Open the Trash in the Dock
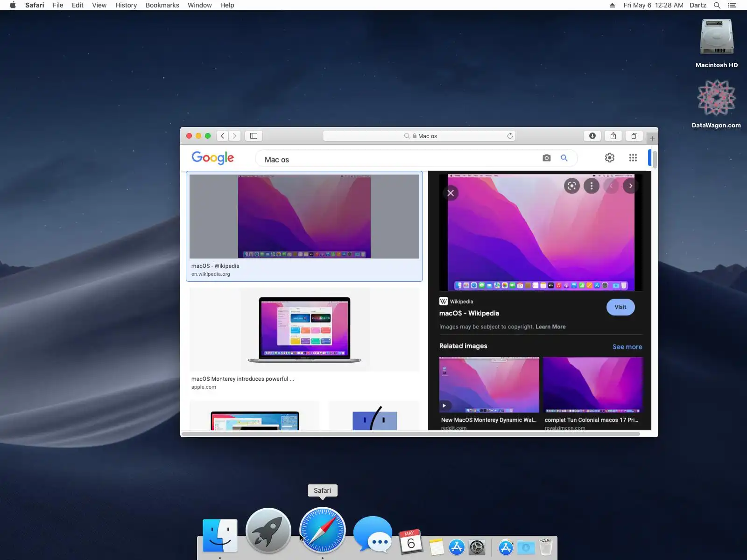 pos(546,546)
